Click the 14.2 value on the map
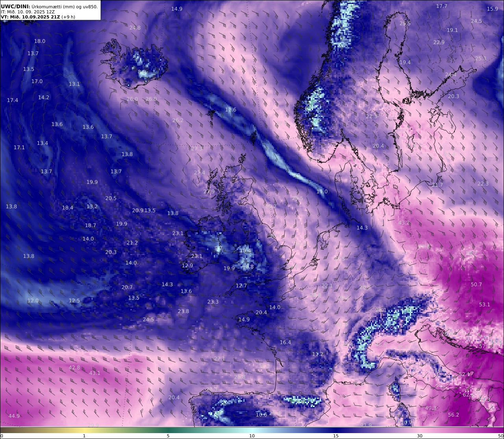This screenshot has height=439, width=504. (44, 98)
